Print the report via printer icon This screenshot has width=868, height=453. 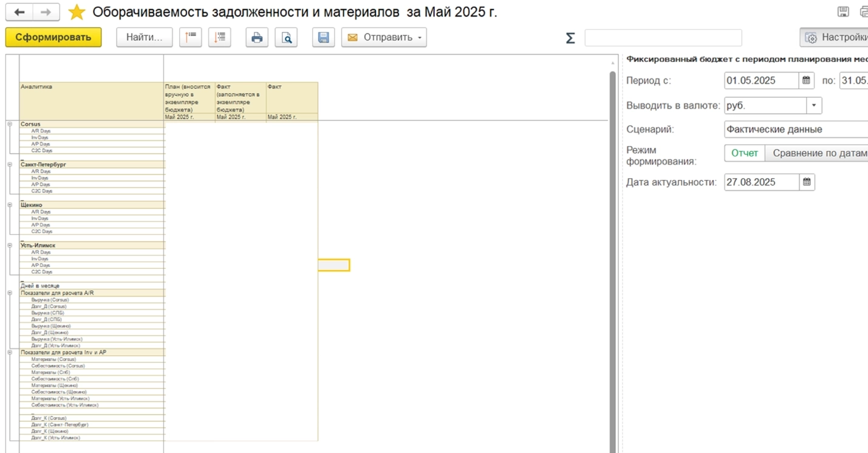coord(257,37)
